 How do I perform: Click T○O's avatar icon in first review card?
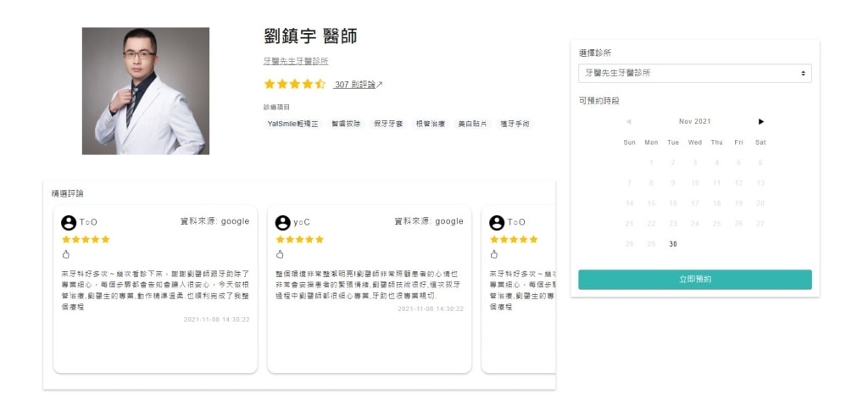point(69,222)
